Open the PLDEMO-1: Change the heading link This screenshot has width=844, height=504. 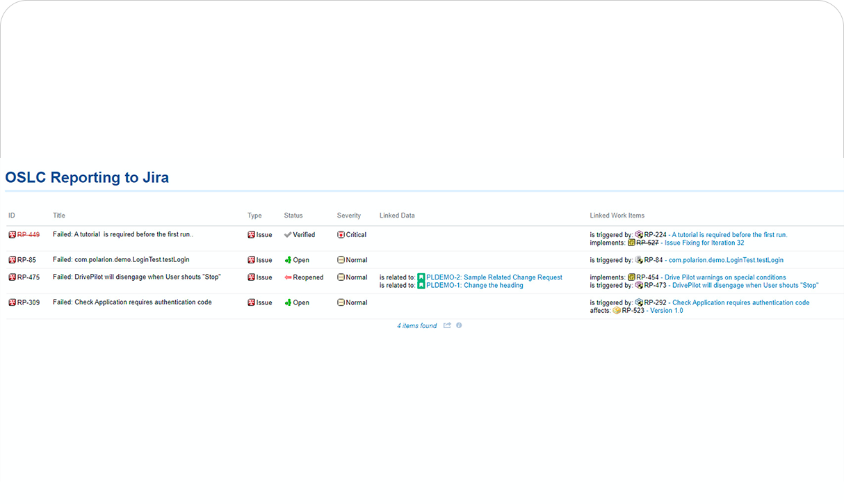475,285
